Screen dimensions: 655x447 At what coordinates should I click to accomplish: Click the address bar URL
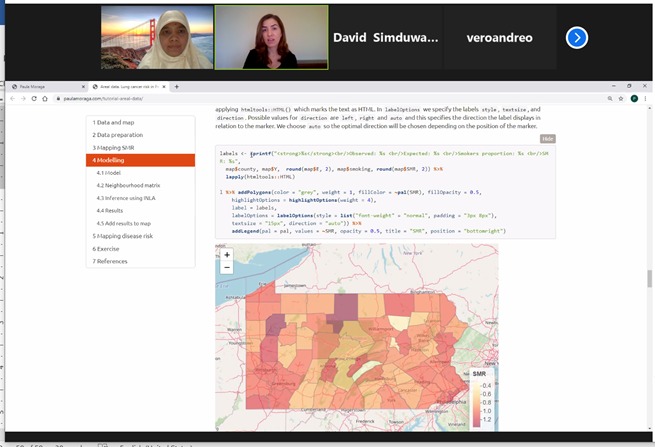tap(104, 99)
